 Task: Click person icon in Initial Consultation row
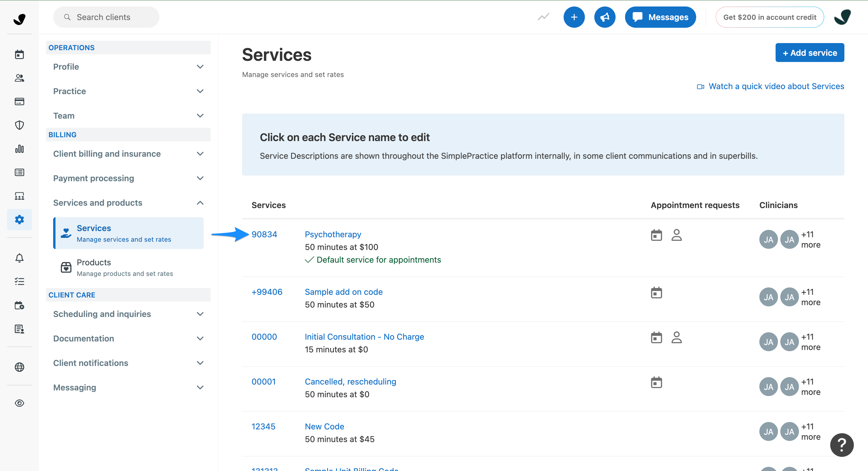pyautogui.click(x=676, y=338)
